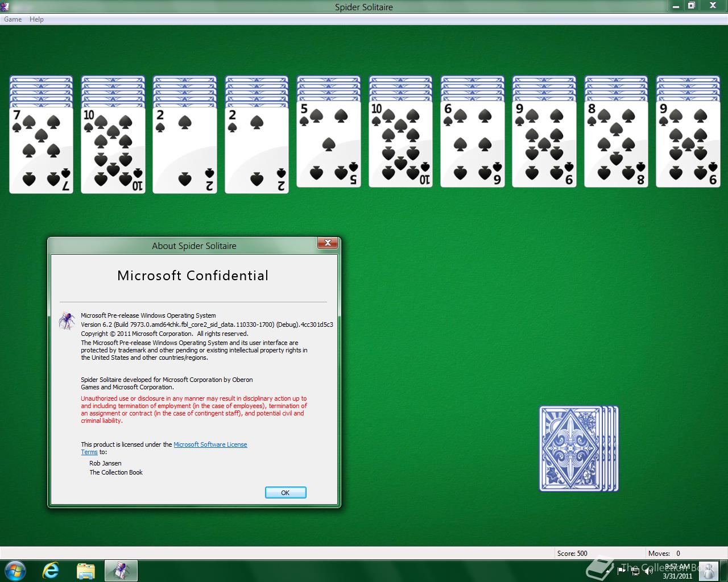Screen dimensions: 728x582
Task: Open the Windows Start menu
Action: [15, 570]
